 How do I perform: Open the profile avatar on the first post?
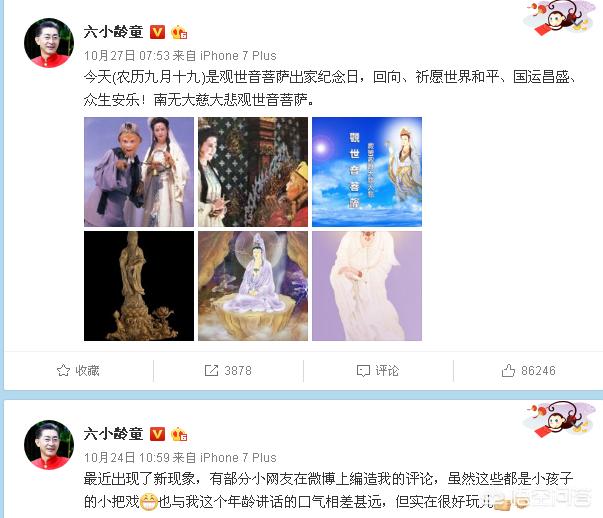49,43
